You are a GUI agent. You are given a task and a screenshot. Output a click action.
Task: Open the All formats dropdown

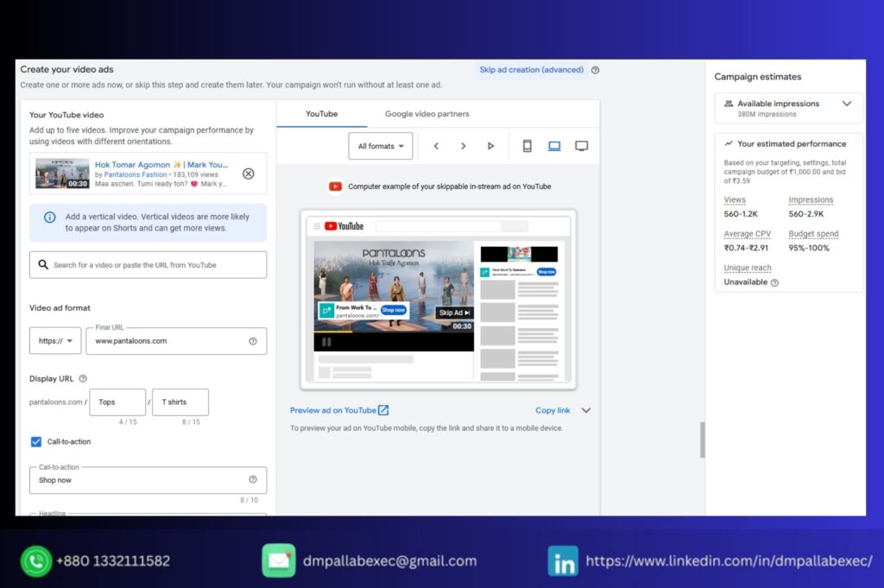pos(380,146)
